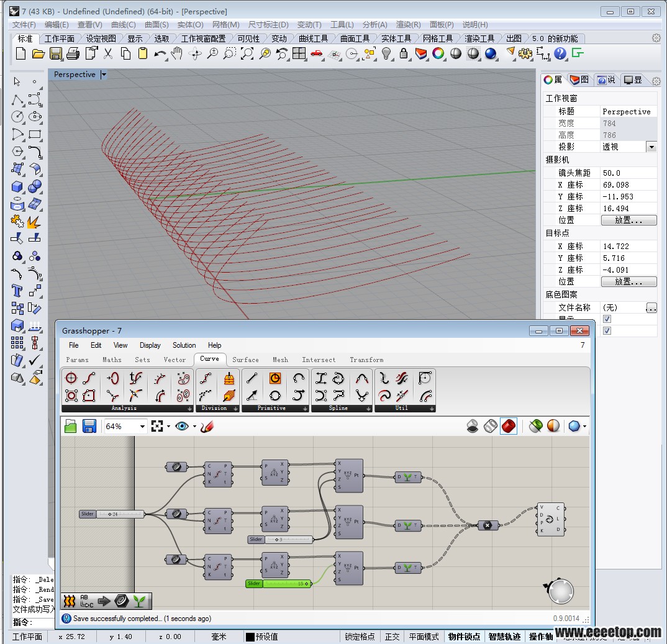Expand the Util group panel

point(432,409)
